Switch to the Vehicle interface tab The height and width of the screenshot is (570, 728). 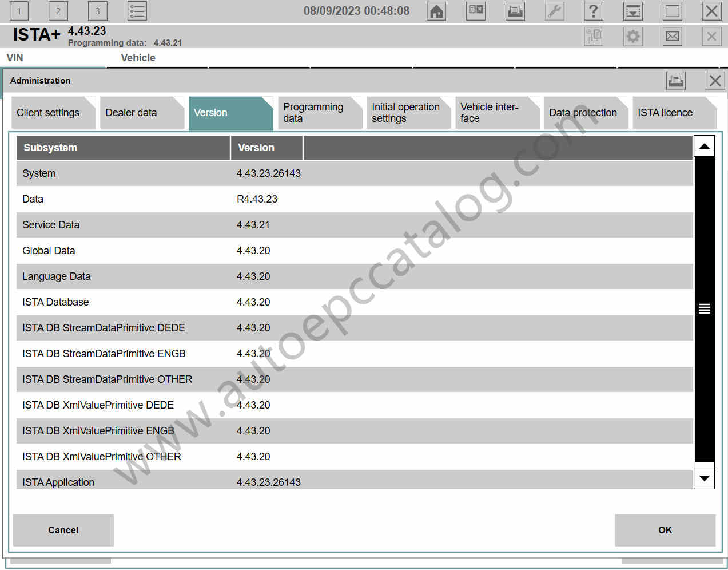pos(497,113)
